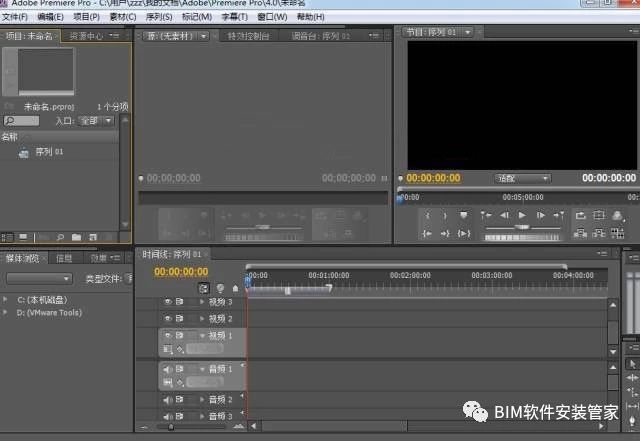Switch Project panel to list view

coord(7,237)
